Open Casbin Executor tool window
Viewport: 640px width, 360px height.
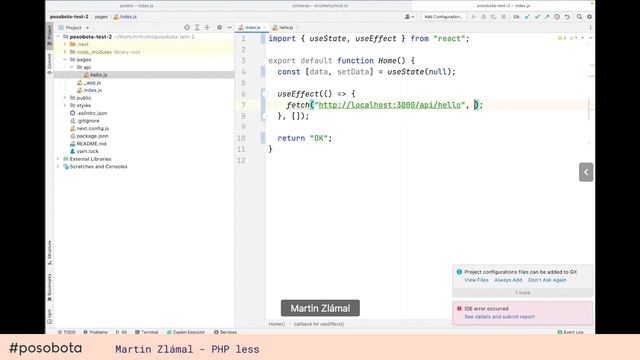click(x=186, y=332)
